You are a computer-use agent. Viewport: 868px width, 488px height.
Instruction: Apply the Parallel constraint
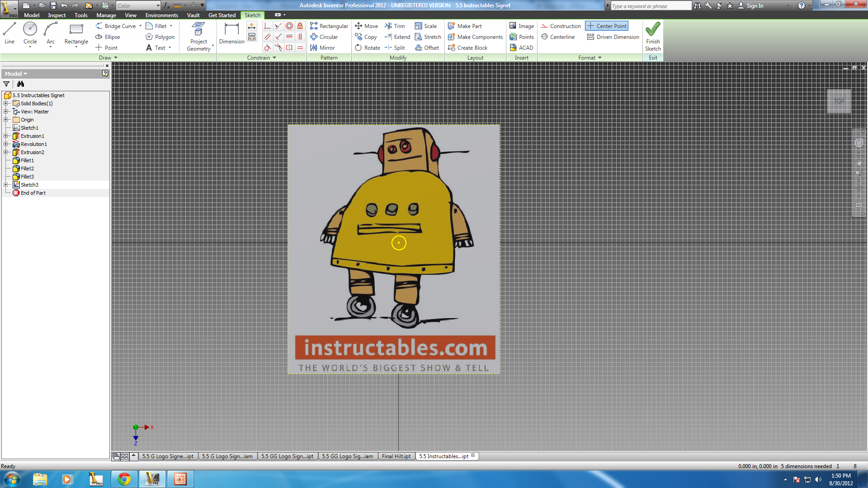point(268,37)
